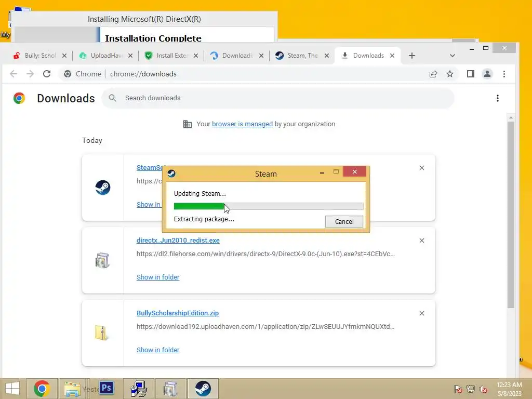The width and height of the screenshot is (532, 399).
Task: Click the downloads page vertical scrollbar
Action: coord(511,215)
